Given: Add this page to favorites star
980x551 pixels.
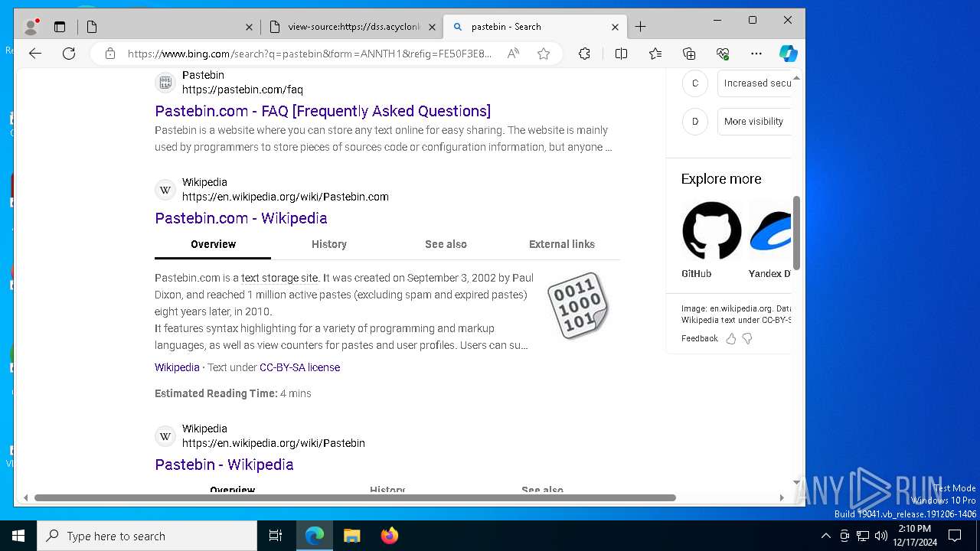Looking at the screenshot, I should click(x=544, y=54).
